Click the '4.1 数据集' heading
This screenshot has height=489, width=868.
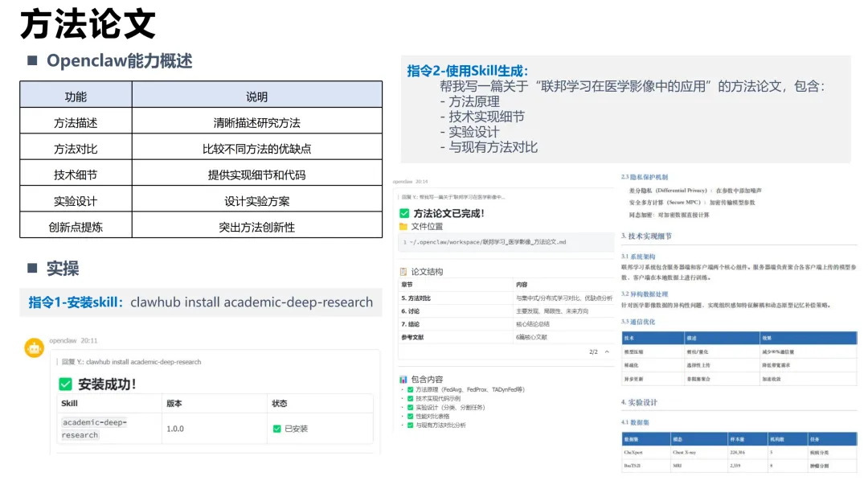point(635,422)
